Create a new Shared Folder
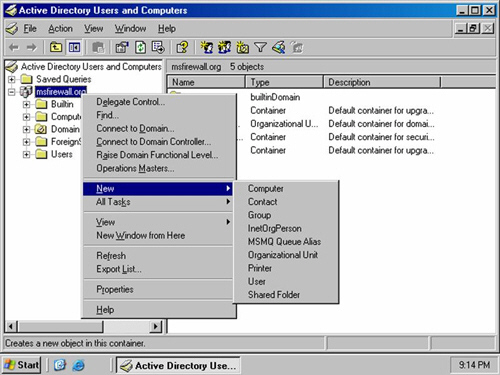This screenshot has width=500, height=375. click(286, 295)
